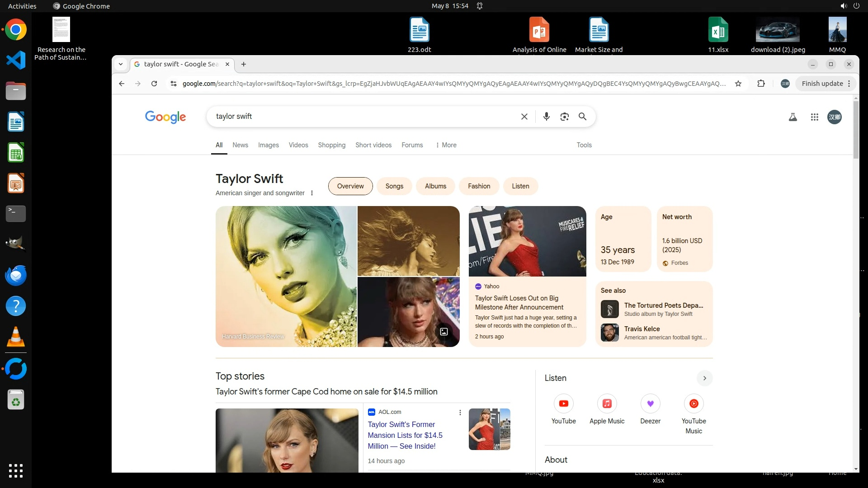Viewport: 868px width, 488px height.
Task: Expand the Listen section arrow
Action: tap(704, 378)
